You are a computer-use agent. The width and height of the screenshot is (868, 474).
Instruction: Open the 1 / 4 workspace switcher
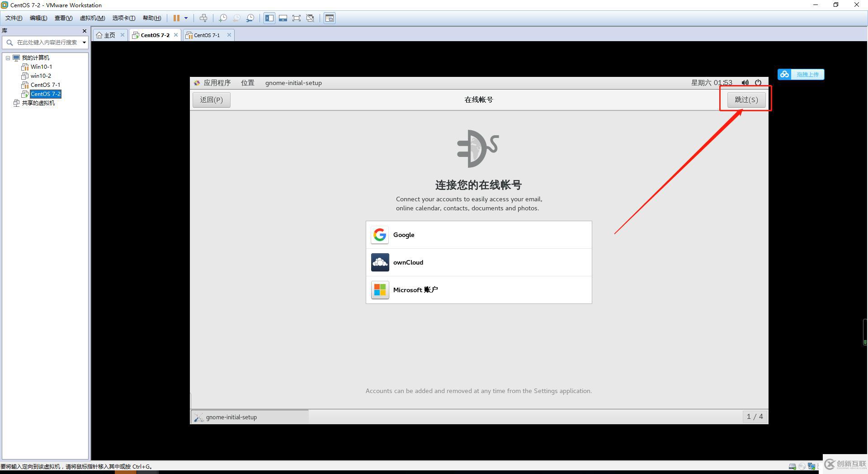point(755,417)
